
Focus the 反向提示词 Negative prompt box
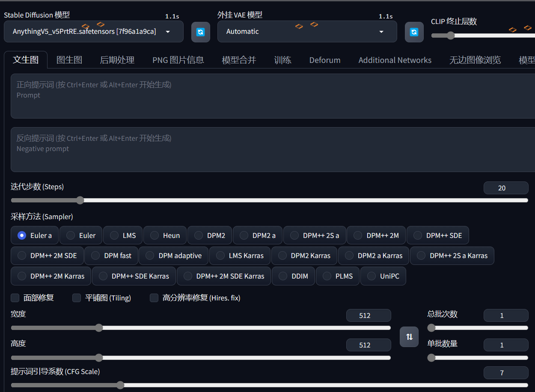(x=273, y=149)
